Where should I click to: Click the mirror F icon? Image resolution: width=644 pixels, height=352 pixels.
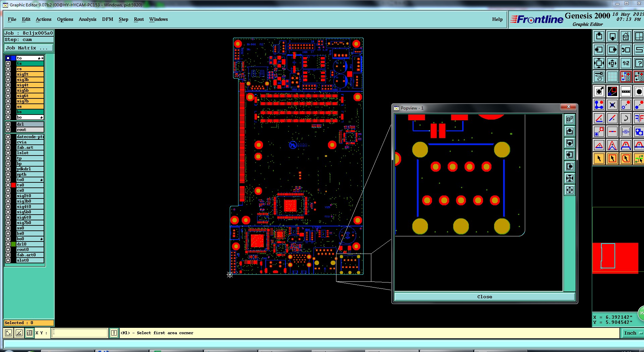tap(639, 118)
